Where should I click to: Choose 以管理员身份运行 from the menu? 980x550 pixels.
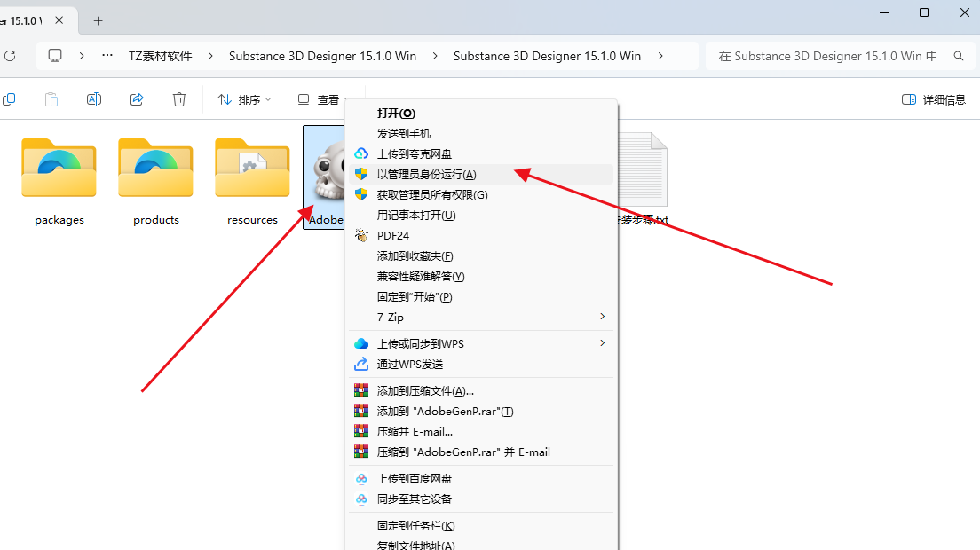426,174
